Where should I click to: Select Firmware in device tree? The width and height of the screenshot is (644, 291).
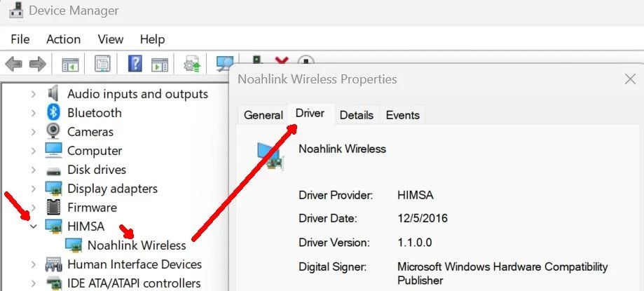[92, 208]
